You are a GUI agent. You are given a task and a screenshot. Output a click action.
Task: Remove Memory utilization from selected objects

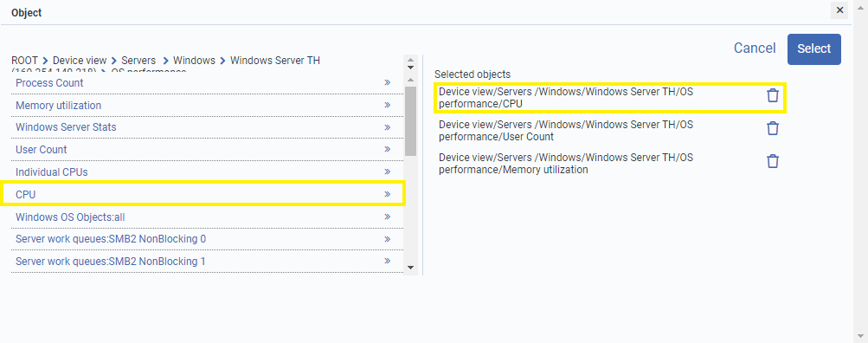772,161
